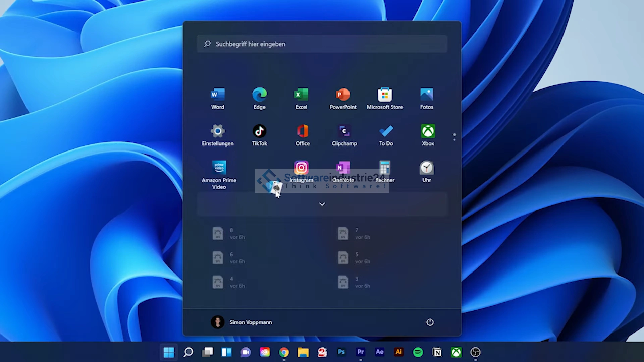The image size is (644, 362).
Task: Open Einstellungen settings app
Action: (218, 135)
